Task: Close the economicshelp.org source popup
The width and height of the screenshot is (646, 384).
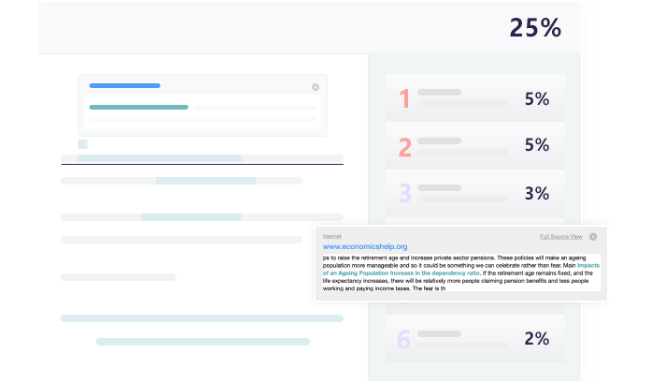Action: tap(593, 237)
